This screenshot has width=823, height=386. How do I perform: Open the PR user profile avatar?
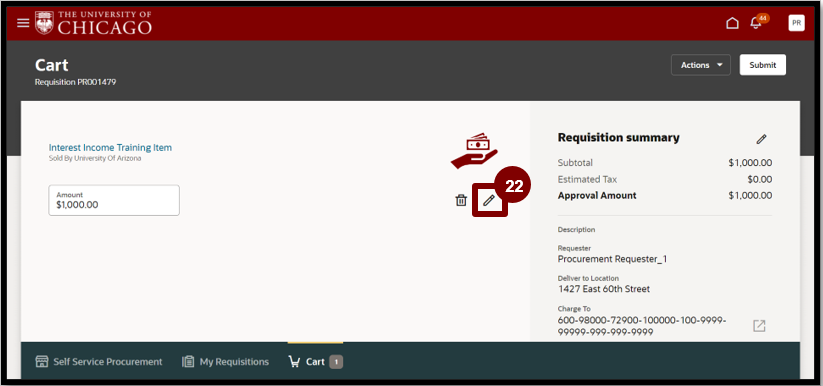point(796,23)
